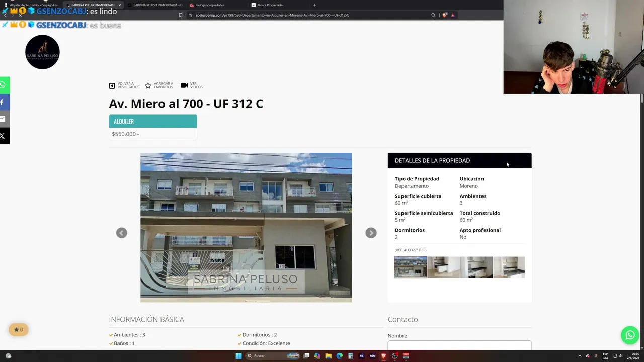Show previous photo in the carousel

pos(122,233)
